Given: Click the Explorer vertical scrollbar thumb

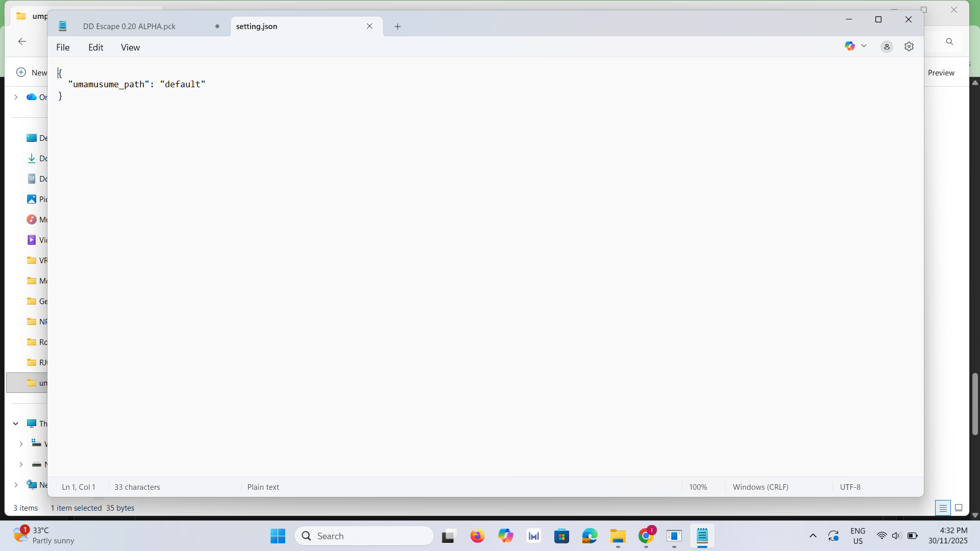Looking at the screenshot, I should (975, 404).
